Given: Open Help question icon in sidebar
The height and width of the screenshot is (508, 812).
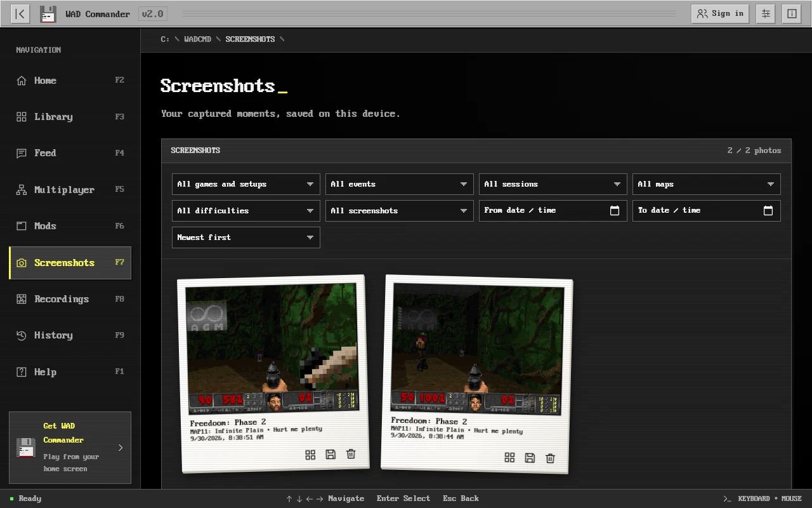Looking at the screenshot, I should [22, 372].
